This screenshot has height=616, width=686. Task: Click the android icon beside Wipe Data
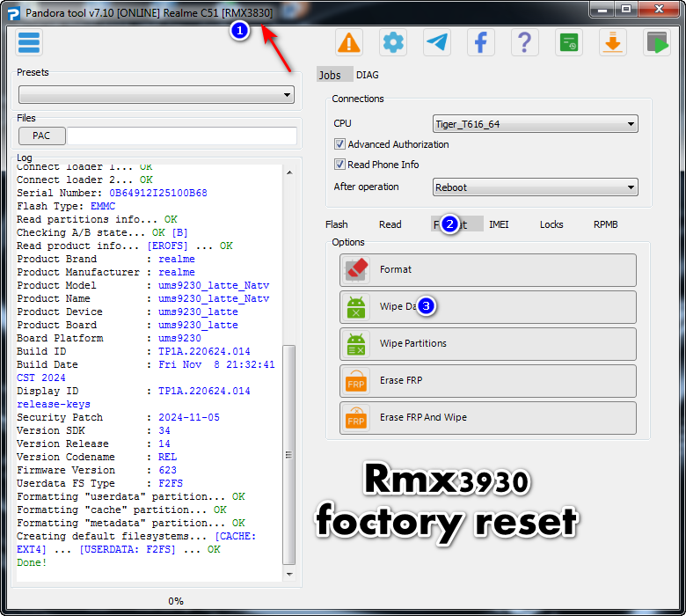356,306
